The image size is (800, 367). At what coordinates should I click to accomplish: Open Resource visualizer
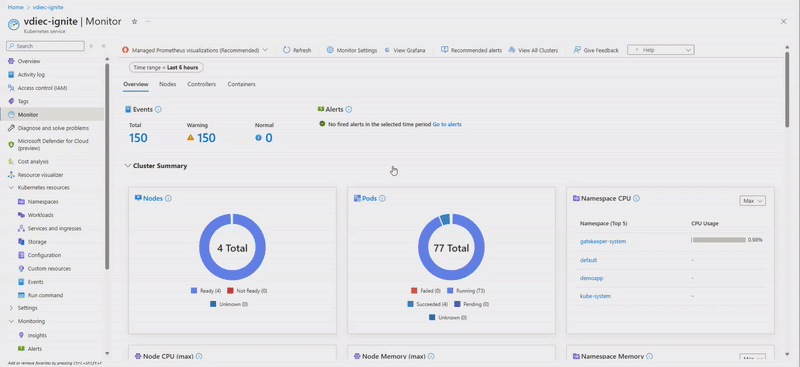39,175
